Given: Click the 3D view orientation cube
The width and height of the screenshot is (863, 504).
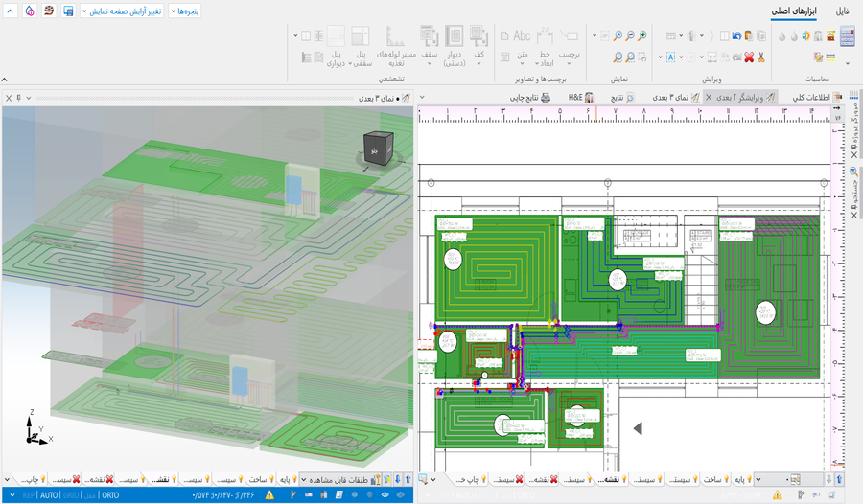Looking at the screenshot, I should pyautogui.click(x=375, y=149).
